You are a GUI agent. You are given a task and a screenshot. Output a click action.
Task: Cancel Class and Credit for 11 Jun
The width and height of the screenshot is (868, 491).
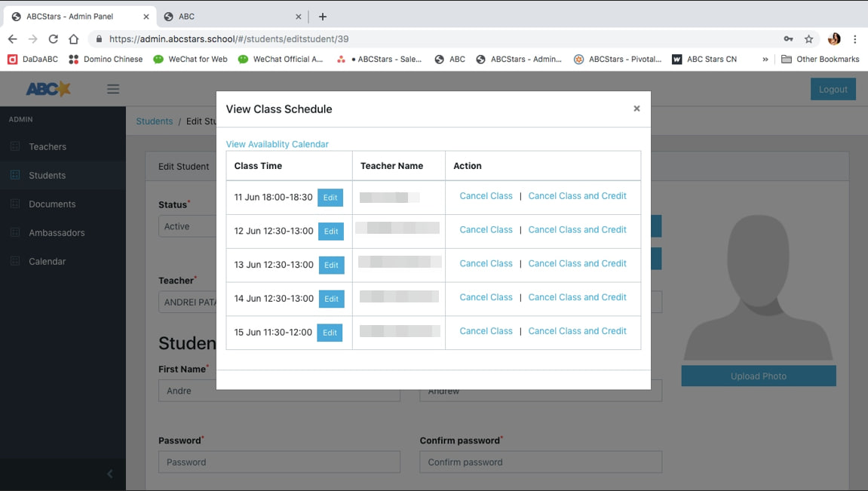[x=578, y=196]
